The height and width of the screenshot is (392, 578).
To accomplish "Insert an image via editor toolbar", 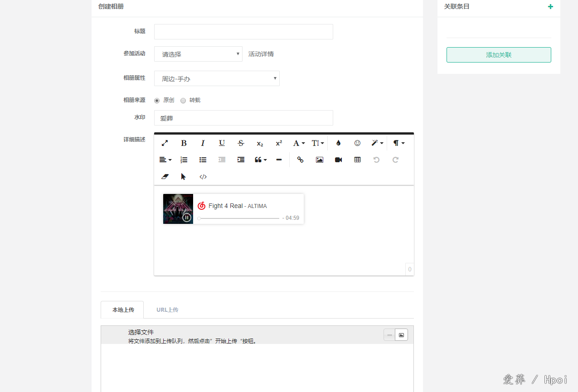I will pos(319,160).
